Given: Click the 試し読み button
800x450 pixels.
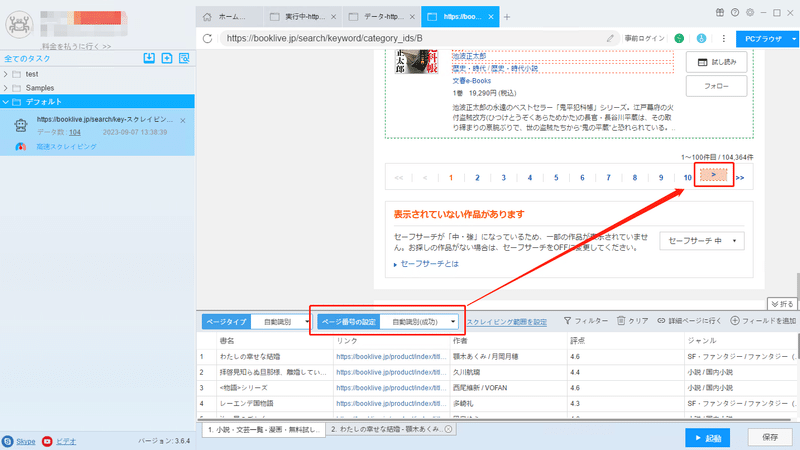Looking at the screenshot, I should tap(716, 62).
